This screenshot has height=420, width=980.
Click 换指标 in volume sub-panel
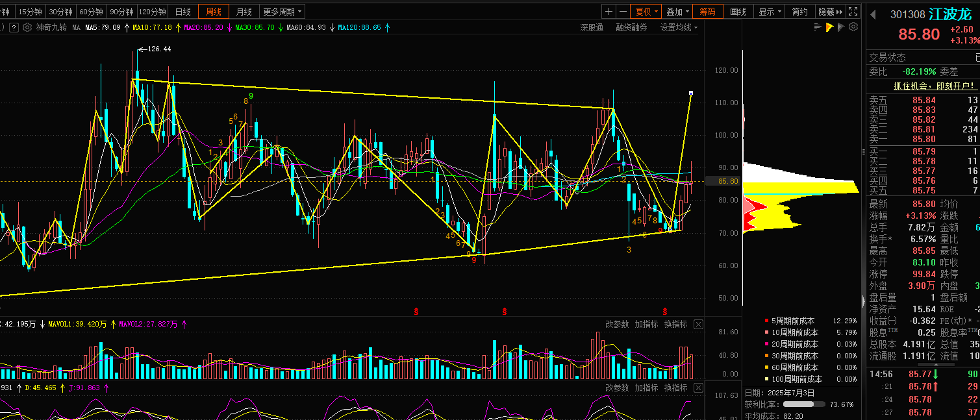pyautogui.click(x=675, y=324)
